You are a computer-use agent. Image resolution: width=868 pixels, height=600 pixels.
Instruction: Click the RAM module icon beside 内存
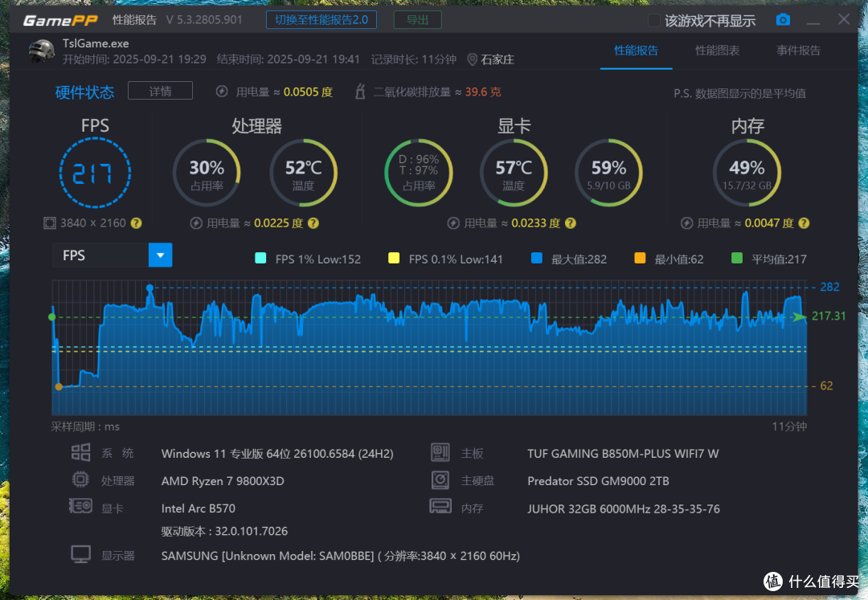point(440,506)
